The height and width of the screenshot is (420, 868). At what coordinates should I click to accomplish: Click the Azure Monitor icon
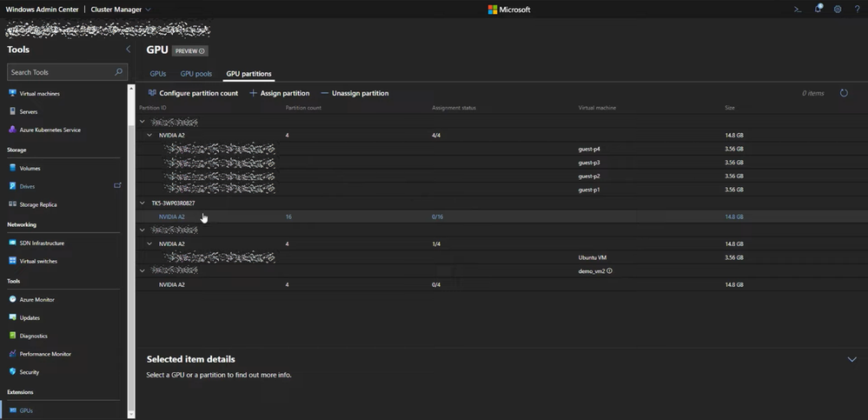point(13,299)
